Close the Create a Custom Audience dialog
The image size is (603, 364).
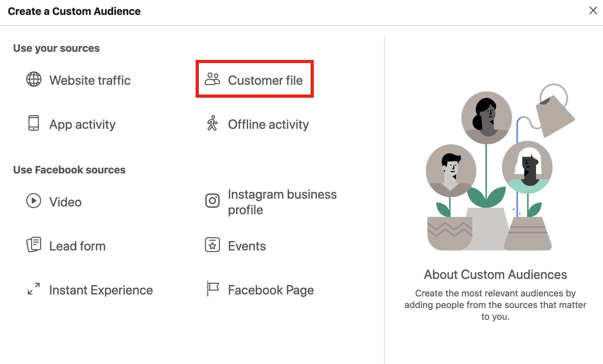click(x=593, y=11)
